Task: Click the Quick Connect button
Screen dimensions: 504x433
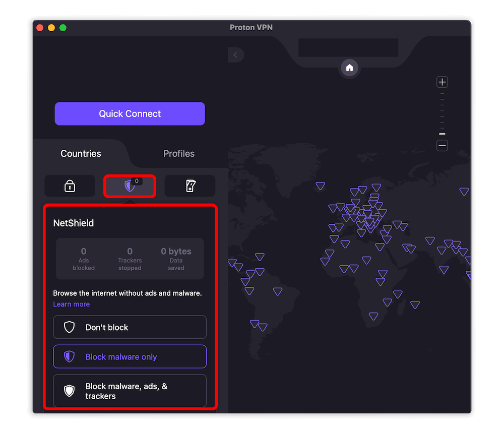Action: pyautogui.click(x=130, y=113)
